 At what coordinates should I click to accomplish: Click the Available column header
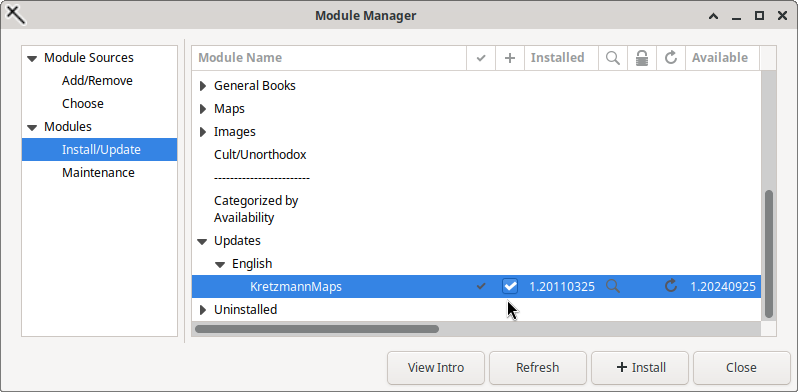[722, 58]
